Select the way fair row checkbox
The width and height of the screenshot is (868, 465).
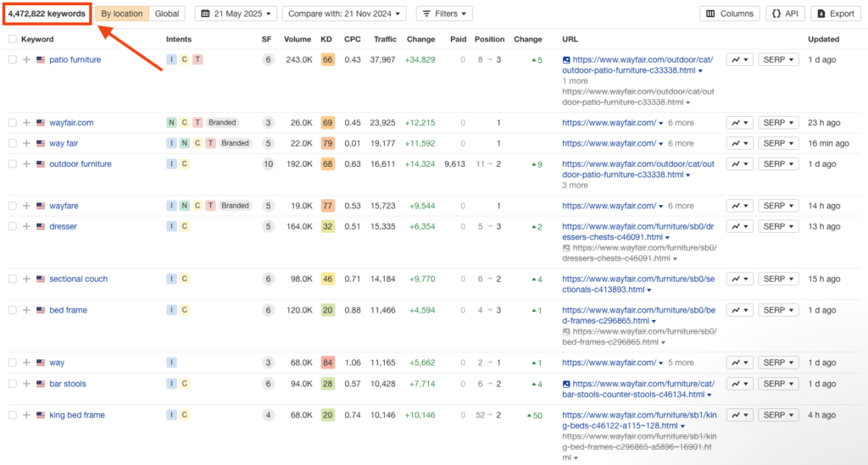click(x=12, y=143)
